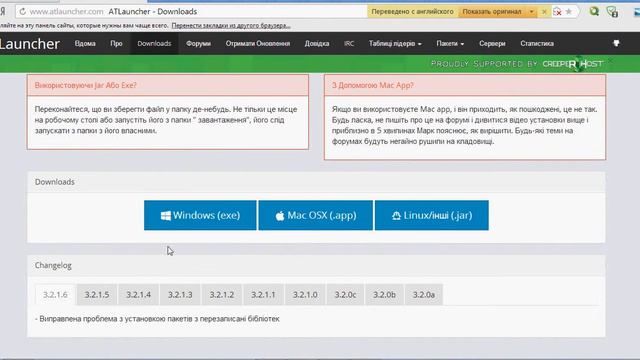Click the bookmark star icon
This screenshot has width=640, height=360.
569,11
